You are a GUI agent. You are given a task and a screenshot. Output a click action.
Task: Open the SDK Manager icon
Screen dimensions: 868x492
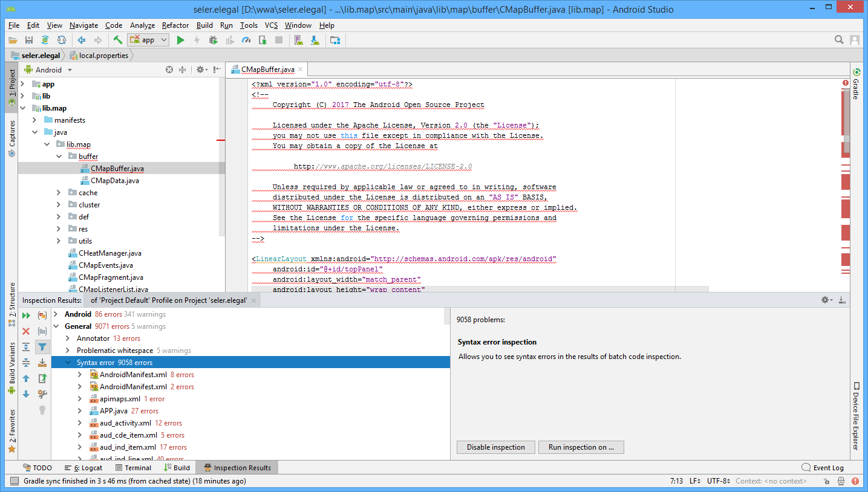coord(315,40)
